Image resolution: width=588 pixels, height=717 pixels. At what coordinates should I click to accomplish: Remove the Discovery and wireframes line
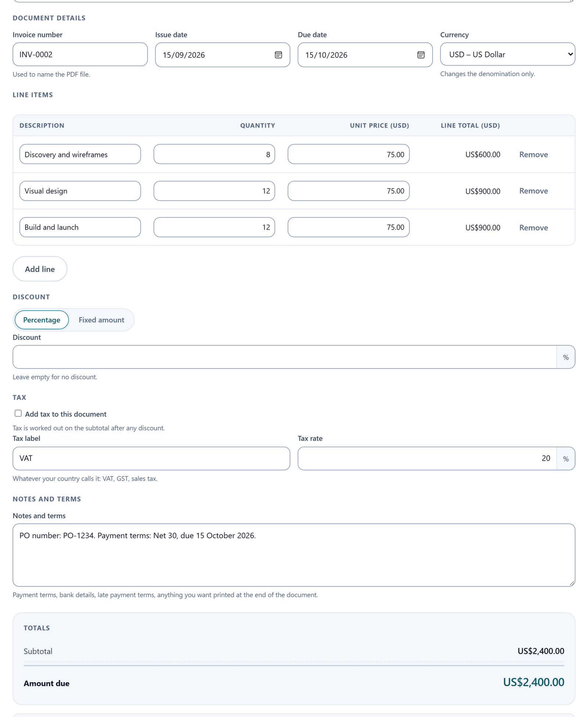click(533, 154)
